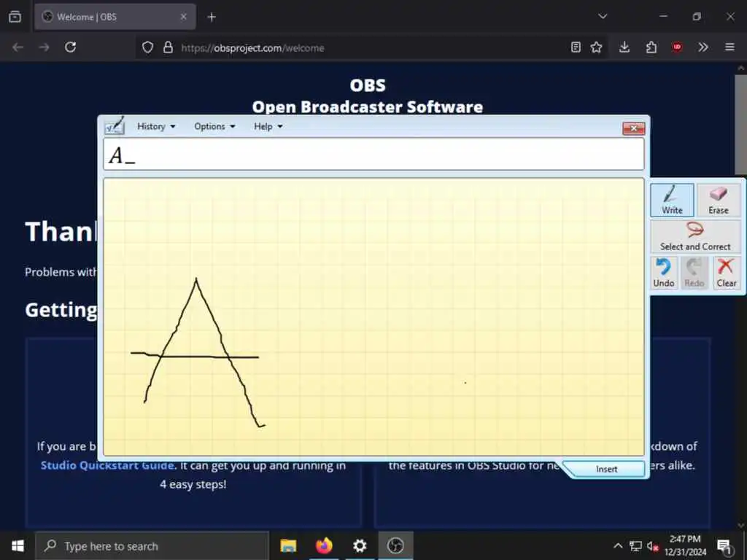Go back in Firefox

18,47
